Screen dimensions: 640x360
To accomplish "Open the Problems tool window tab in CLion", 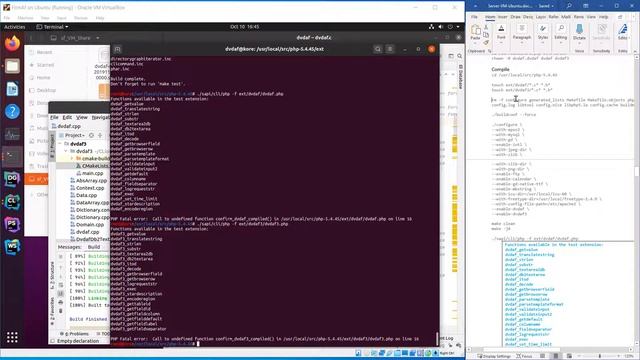I will (74, 334).
